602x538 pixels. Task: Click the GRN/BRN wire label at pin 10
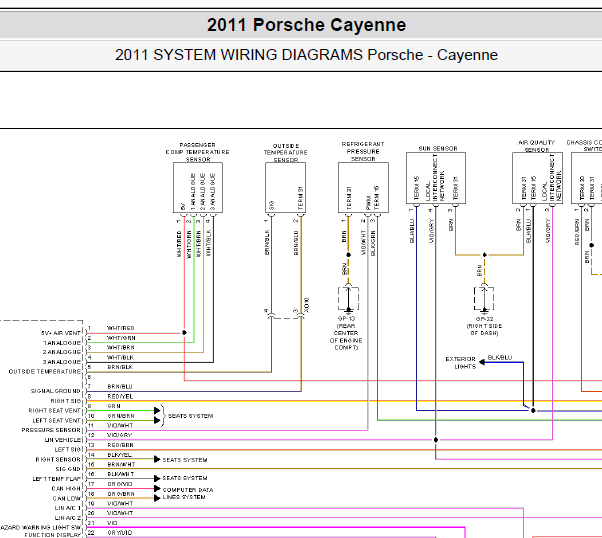tap(121, 416)
